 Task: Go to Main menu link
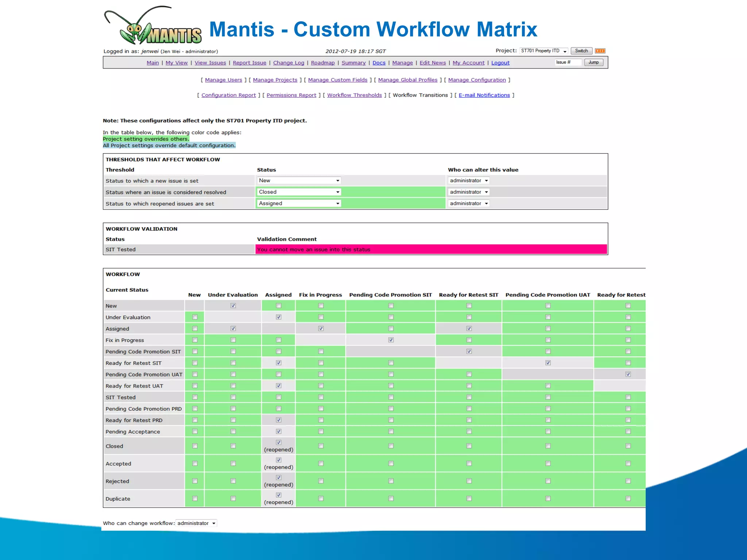153,63
